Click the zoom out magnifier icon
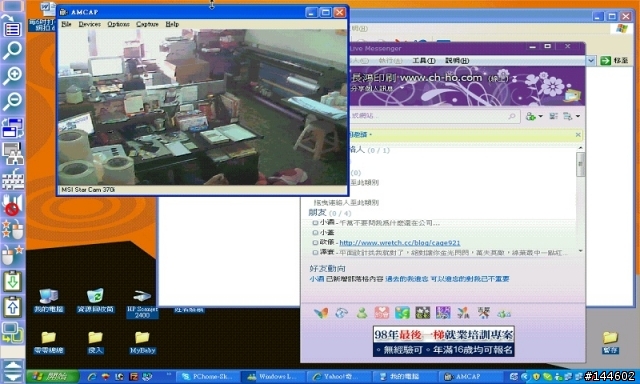The height and width of the screenshot is (384, 640). [12, 101]
